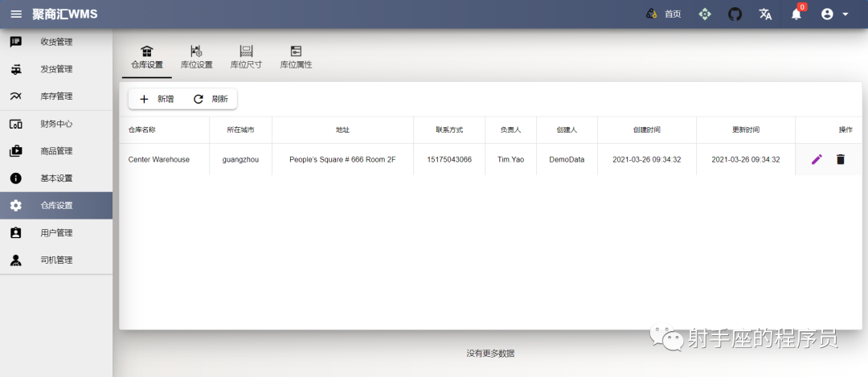868x377 pixels.
Task: Open the language translation icon
Action: (765, 14)
